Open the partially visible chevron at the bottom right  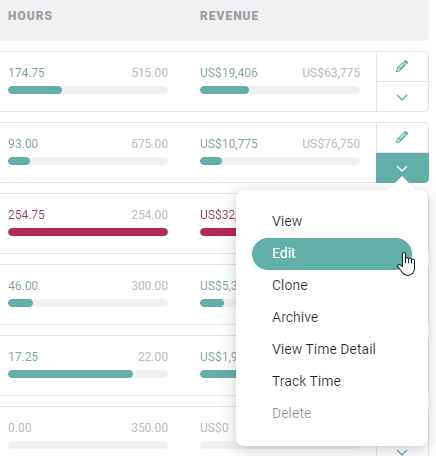(x=402, y=452)
